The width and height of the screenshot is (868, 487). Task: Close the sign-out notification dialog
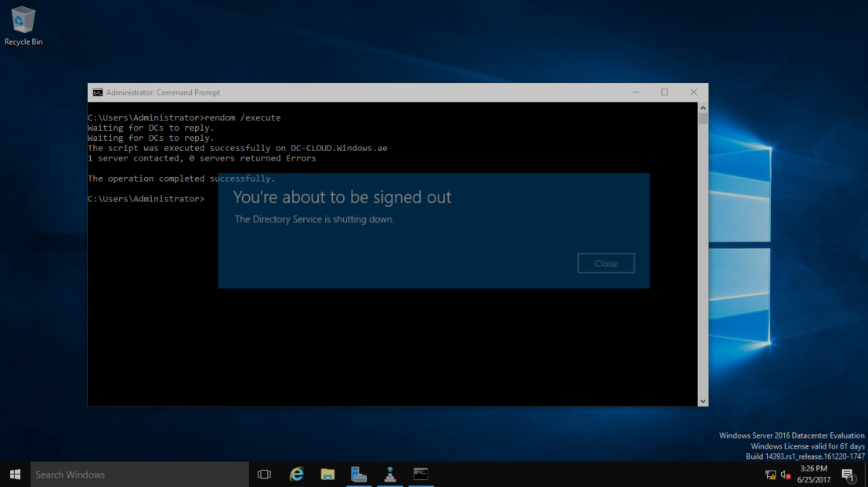(x=606, y=263)
